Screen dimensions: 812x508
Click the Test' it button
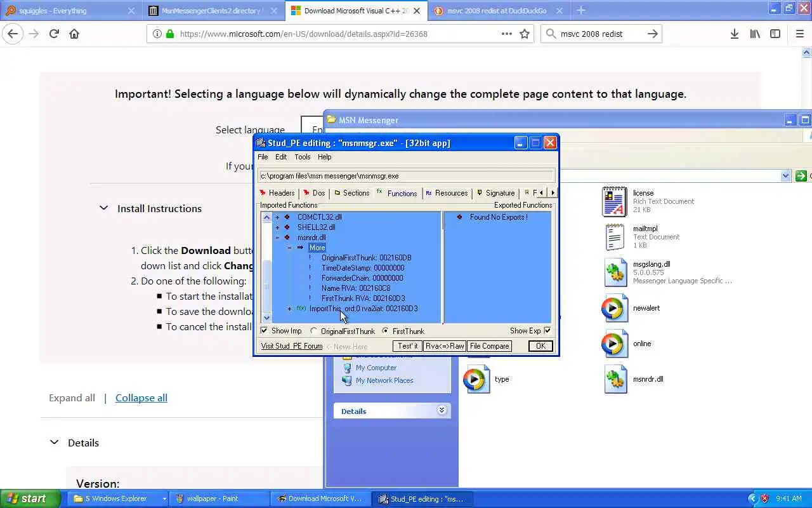[408, 346]
